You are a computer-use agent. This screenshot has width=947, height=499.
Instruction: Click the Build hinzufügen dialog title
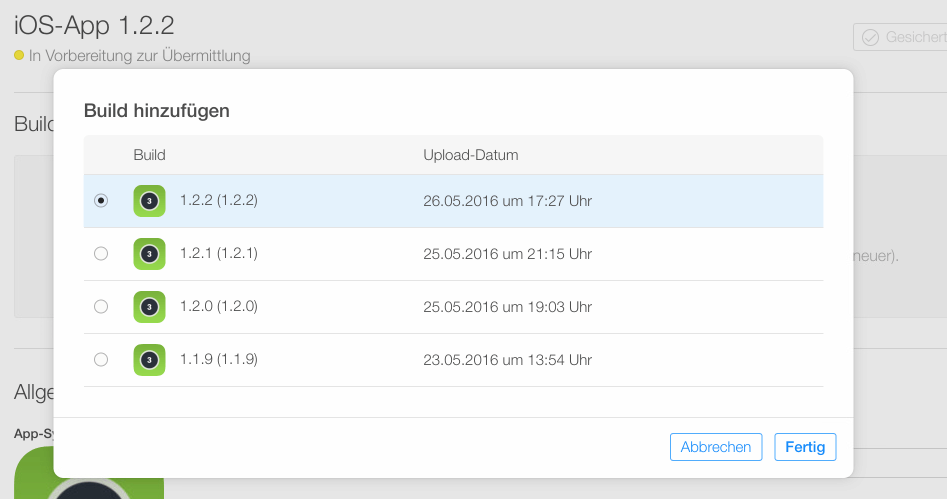(x=157, y=111)
